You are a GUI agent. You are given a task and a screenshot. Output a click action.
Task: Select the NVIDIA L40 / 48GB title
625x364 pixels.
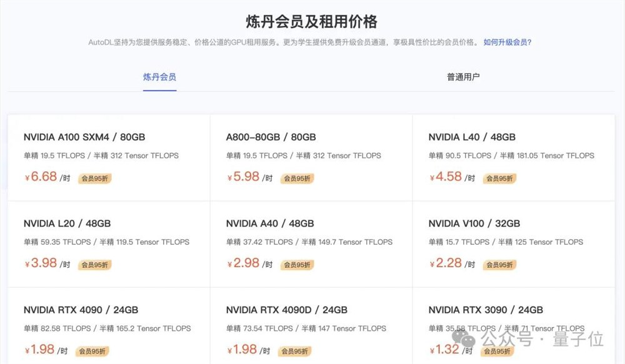pos(472,137)
